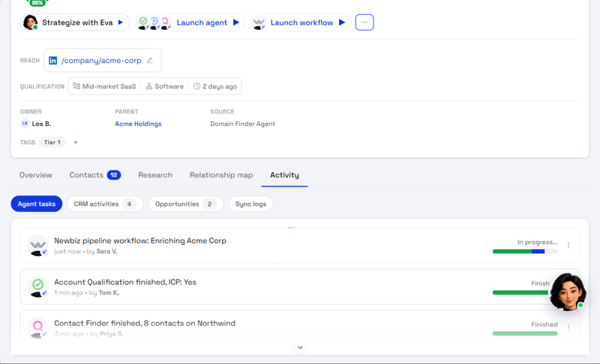Click the LinkedIn icon in Reach
The width and height of the screenshot is (600, 364).
[52, 61]
